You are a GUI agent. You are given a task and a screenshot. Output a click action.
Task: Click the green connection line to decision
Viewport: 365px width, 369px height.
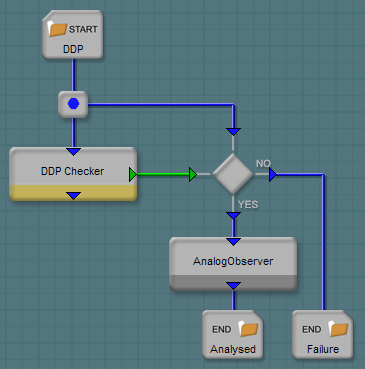[163, 174]
